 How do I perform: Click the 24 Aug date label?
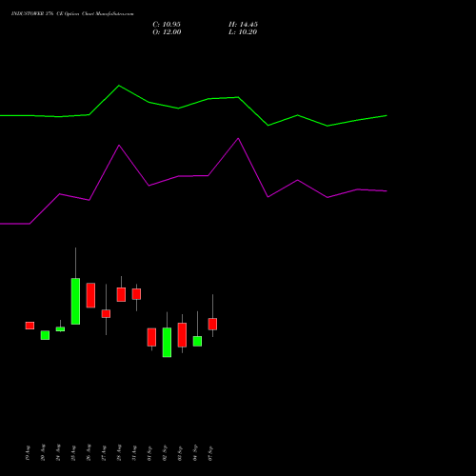coord(58,453)
